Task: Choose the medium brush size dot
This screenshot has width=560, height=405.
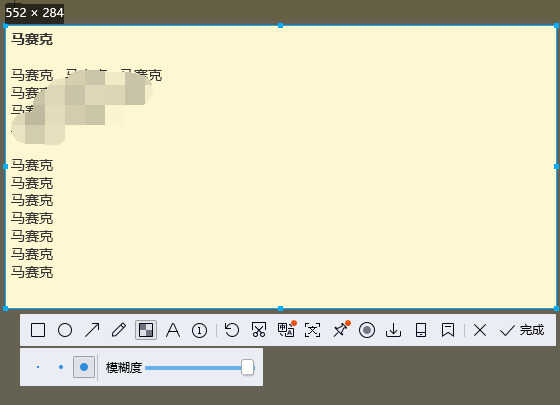Action: pyautogui.click(x=61, y=367)
